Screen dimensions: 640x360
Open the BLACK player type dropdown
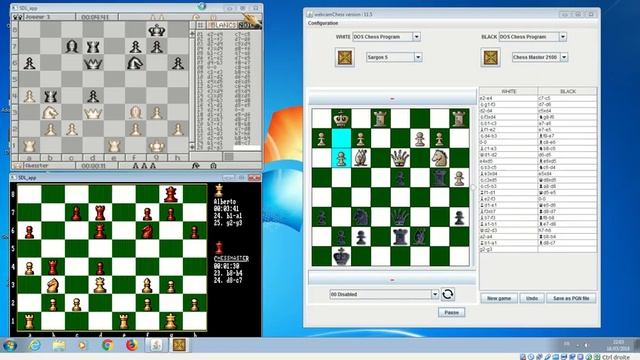563,37
